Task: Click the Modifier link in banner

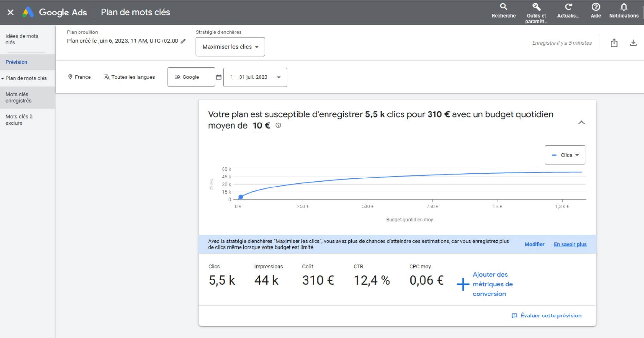Action: point(534,244)
